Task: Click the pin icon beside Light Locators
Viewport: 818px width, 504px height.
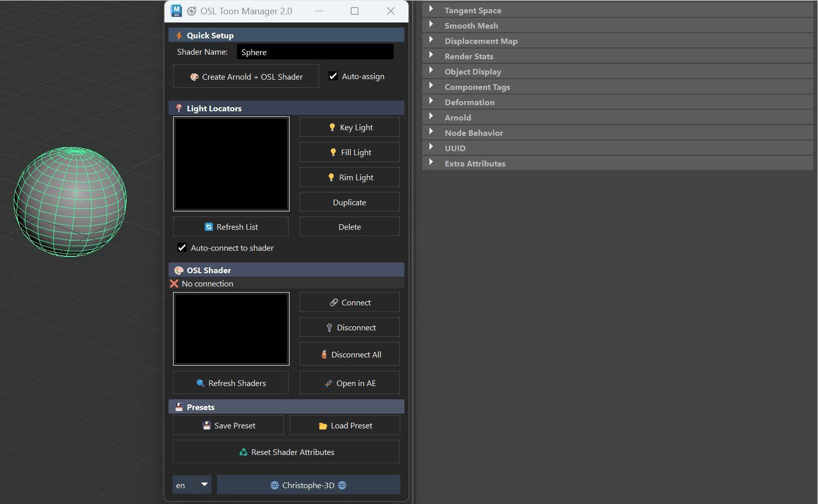Action: pyautogui.click(x=179, y=108)
